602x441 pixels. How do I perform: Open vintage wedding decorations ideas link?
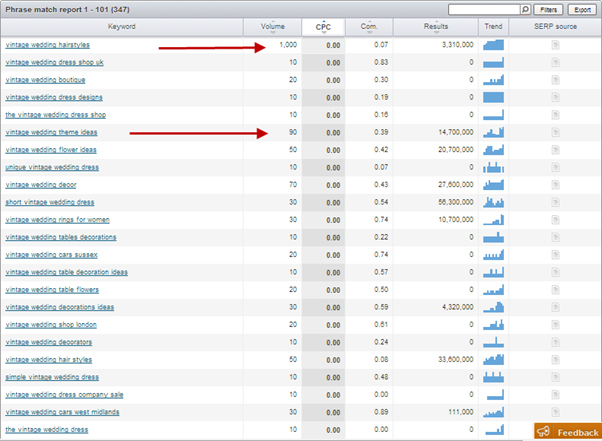(60, 307)
